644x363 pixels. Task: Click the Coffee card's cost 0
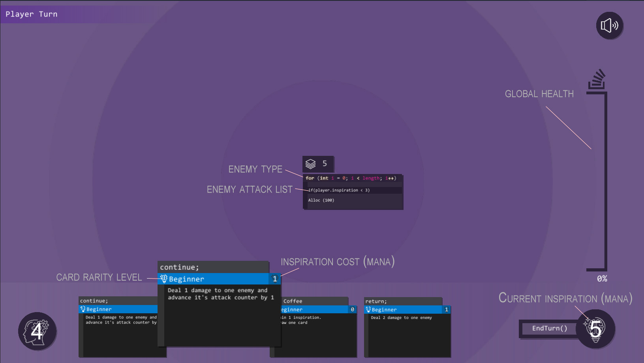pos(353,310)
